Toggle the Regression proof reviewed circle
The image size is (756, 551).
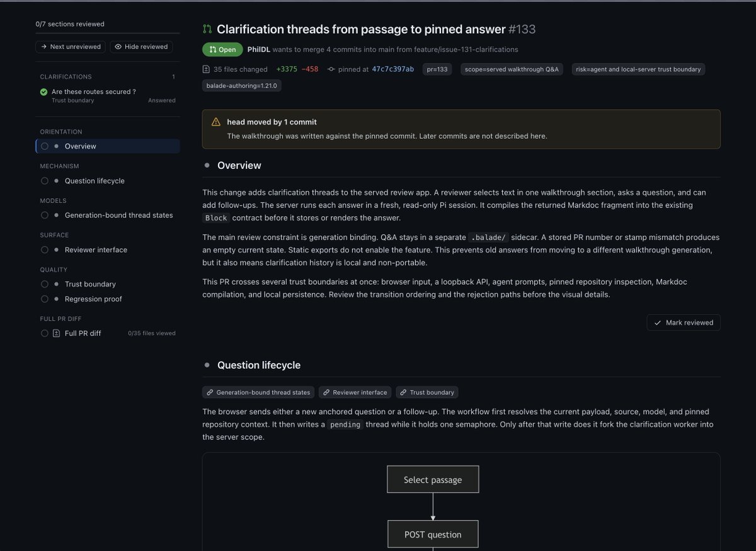pos(45,299)
